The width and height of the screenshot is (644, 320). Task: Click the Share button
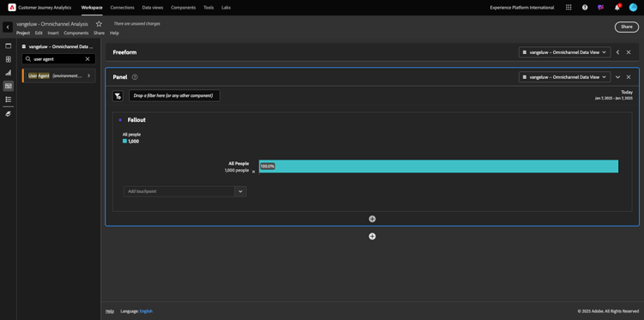click(x=626, y=27)
